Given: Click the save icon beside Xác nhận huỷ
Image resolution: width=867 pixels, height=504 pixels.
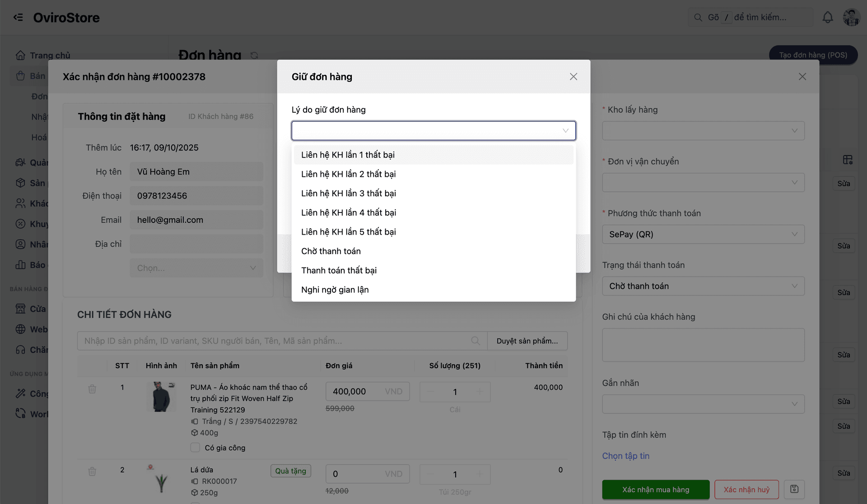Looking at the screenshot, I should (x=794, y=489).
